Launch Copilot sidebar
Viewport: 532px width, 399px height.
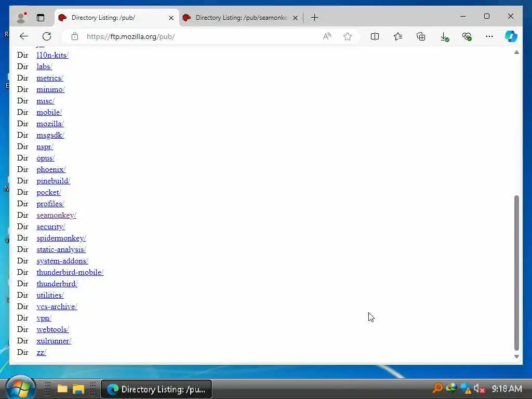point(511,36)
